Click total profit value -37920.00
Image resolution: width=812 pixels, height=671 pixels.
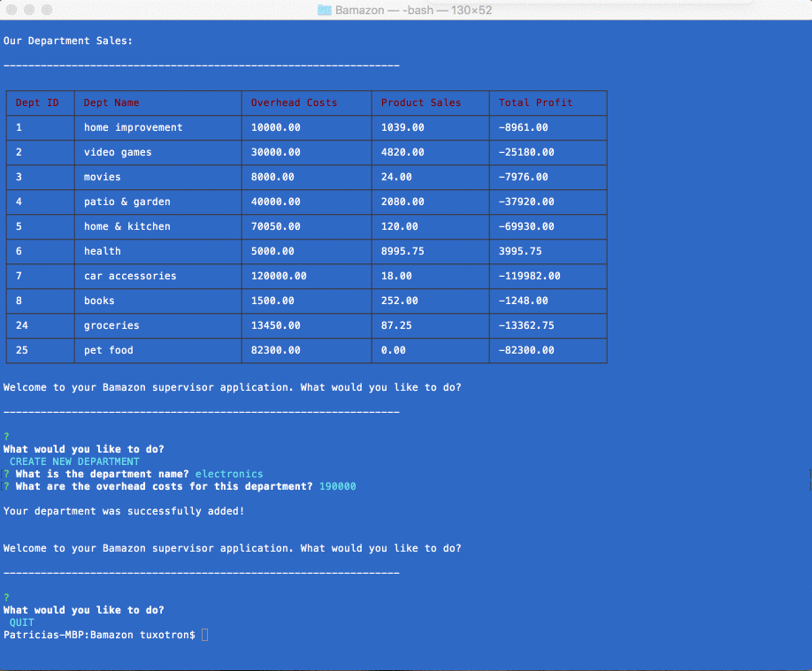pos(526,202)
